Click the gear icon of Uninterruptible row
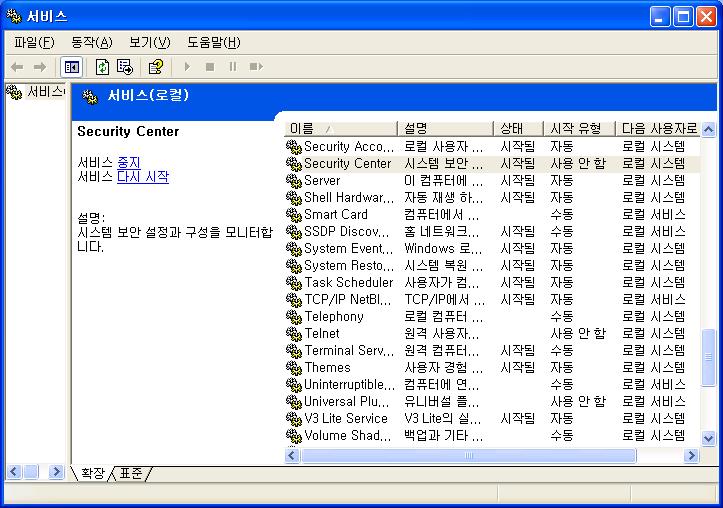 [294, 385]
